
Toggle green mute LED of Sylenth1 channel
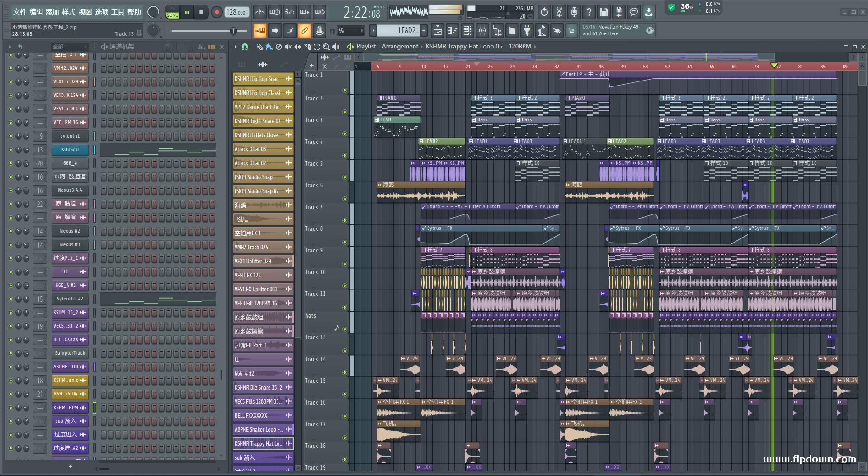pyautogui.click(x=10, y=136)
